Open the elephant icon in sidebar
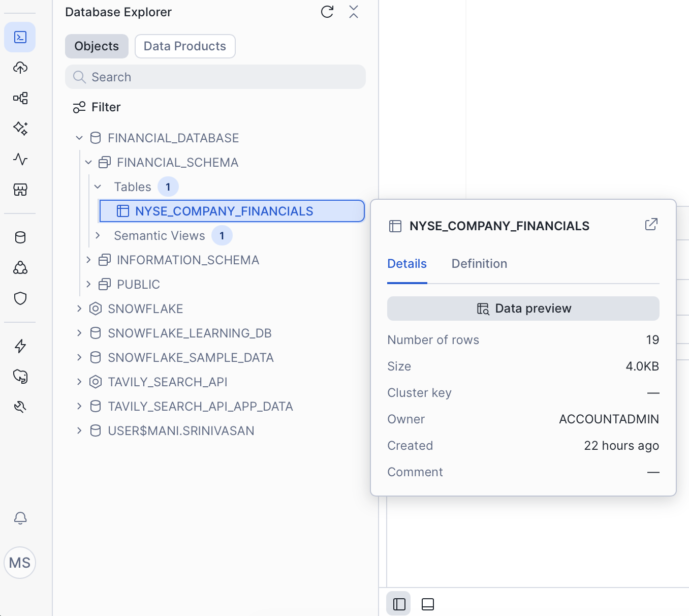This screenshot has width=689, height=616. (x=20, y=376)
